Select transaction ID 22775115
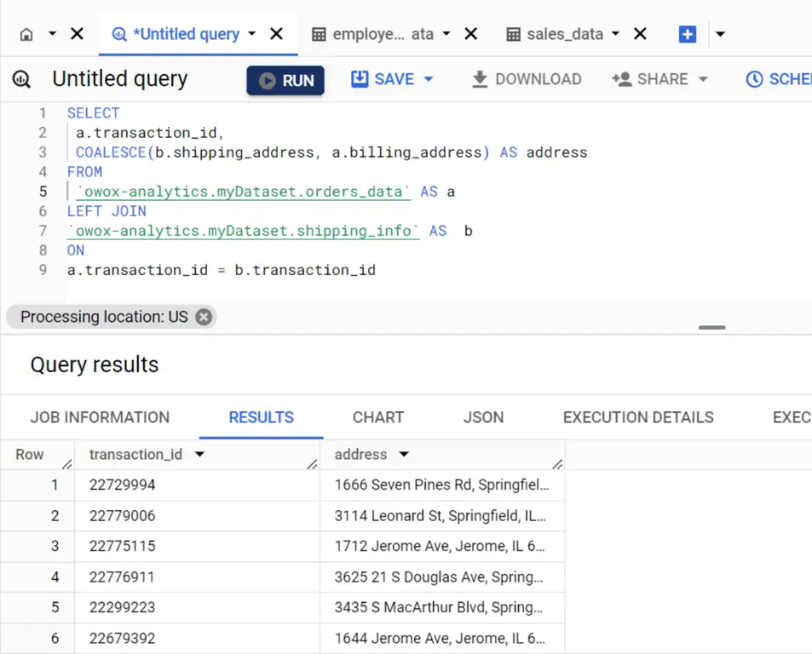This screenshot has width=812, height=654. pos(122,547)
